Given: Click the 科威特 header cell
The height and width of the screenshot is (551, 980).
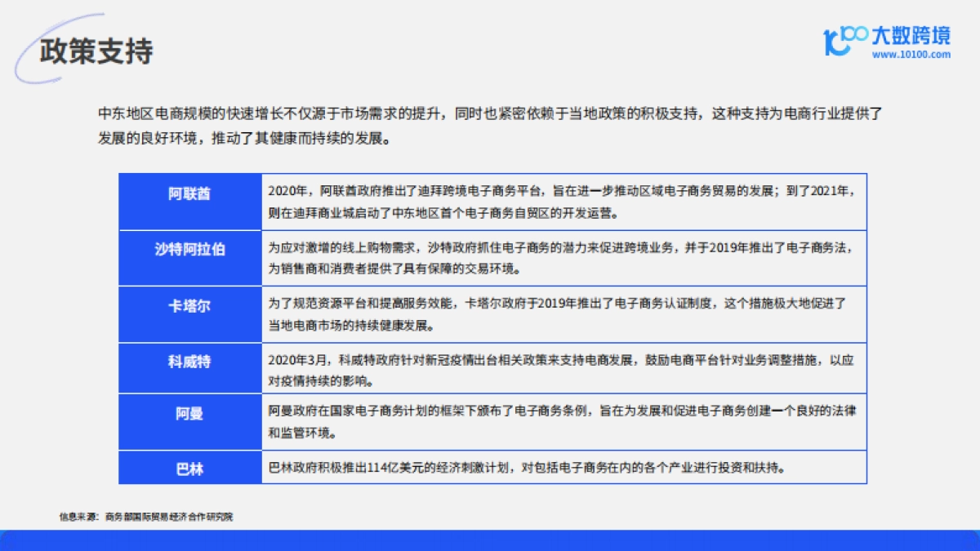Looking at the screenshot, I should point(189,361).
